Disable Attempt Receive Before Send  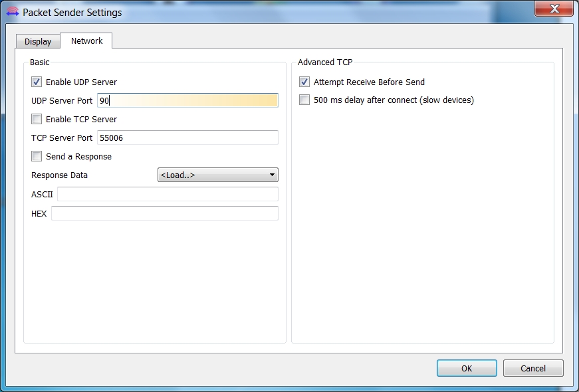tap(304, 82)
